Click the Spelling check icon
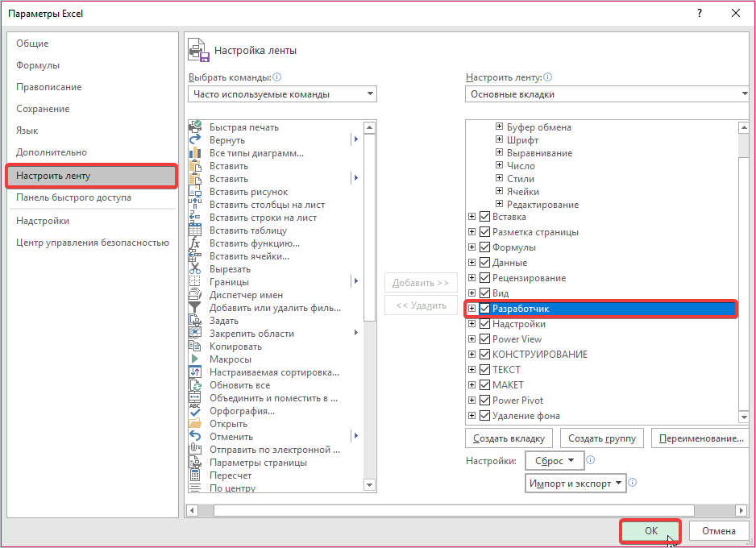756x548 pixels. click(x=195, y=411)
